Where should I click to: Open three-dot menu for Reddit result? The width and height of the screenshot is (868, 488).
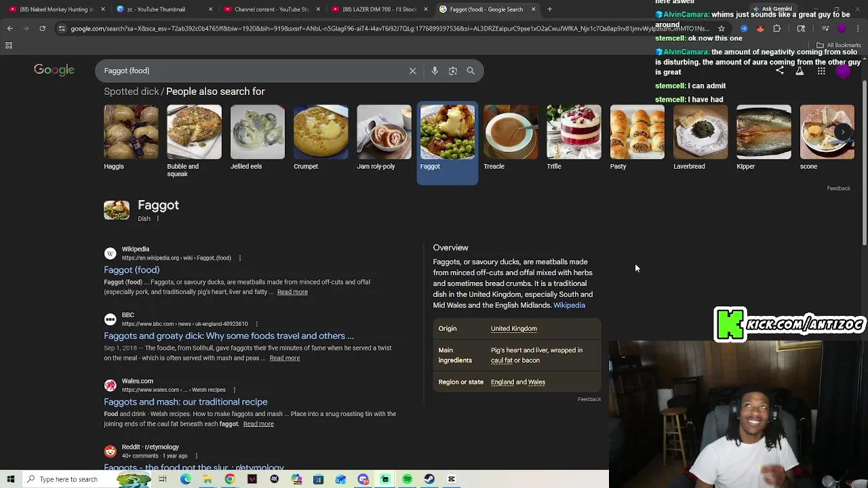(196, 456)
